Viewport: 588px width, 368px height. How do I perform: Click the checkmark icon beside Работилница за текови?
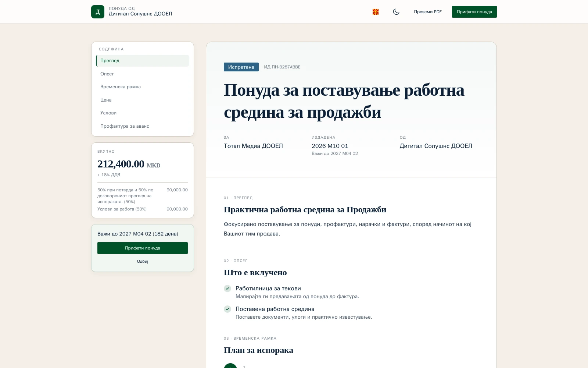click(227, 289)
